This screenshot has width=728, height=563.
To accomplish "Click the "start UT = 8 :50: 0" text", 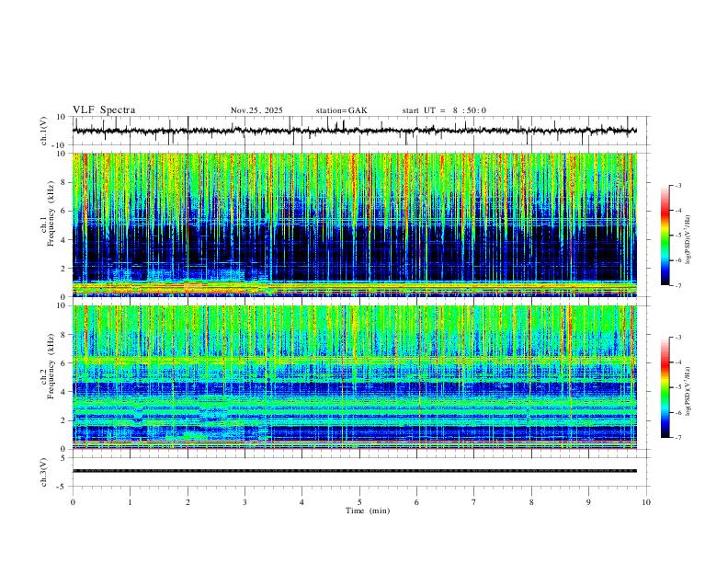I will click(x=444, y=110).
